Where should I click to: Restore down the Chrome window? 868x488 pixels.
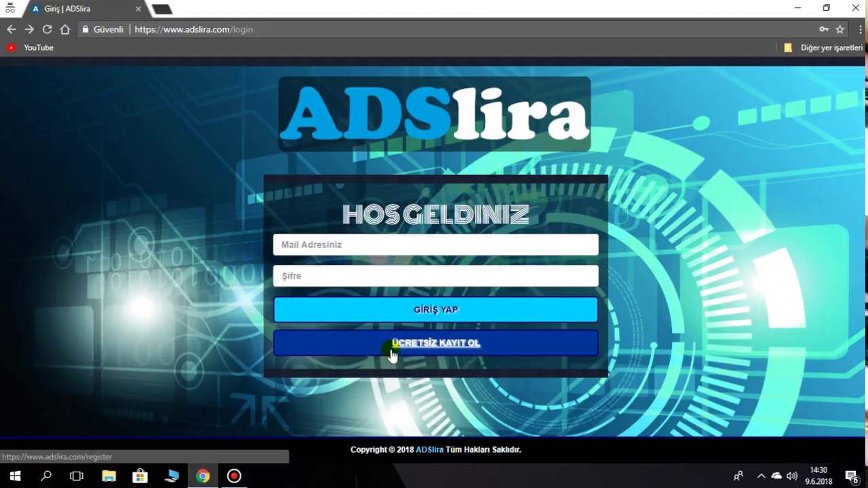826,8
